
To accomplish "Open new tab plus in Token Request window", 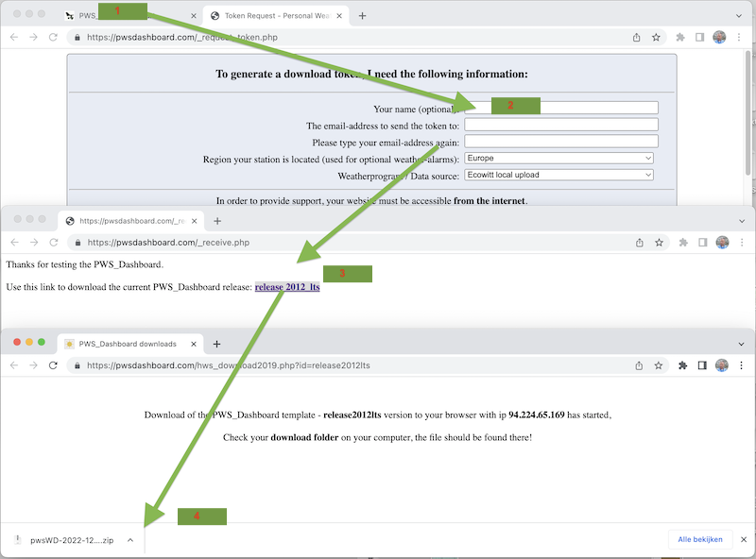I will tap(362, 16).
